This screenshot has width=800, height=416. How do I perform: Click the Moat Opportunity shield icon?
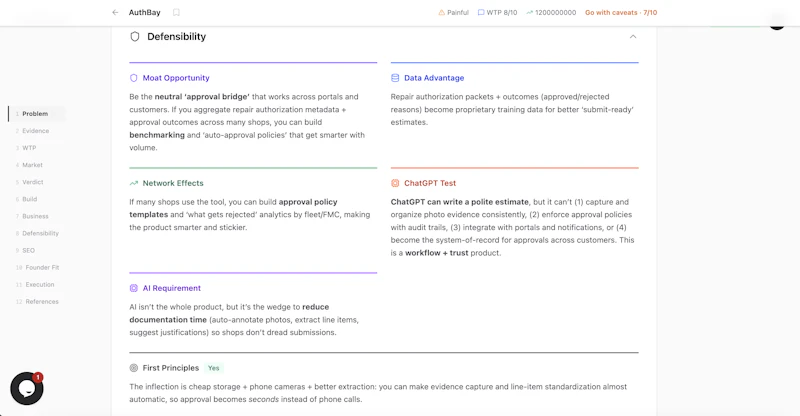pyautogui.click(x=134, y=78)
